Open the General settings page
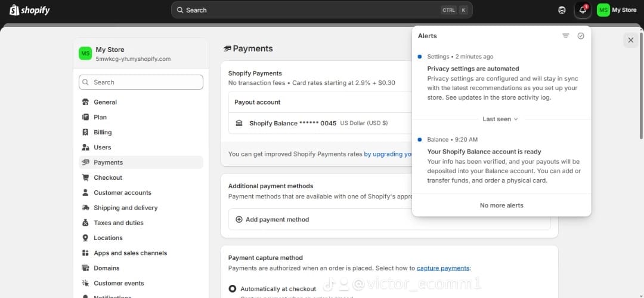The height and width of the screenshot is (298, 644). (x=141, y=102)
